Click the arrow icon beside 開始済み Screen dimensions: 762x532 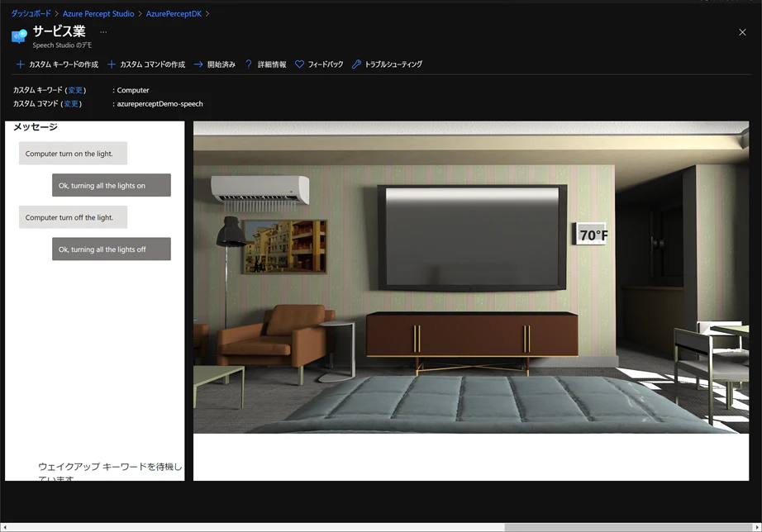[198, 64]
